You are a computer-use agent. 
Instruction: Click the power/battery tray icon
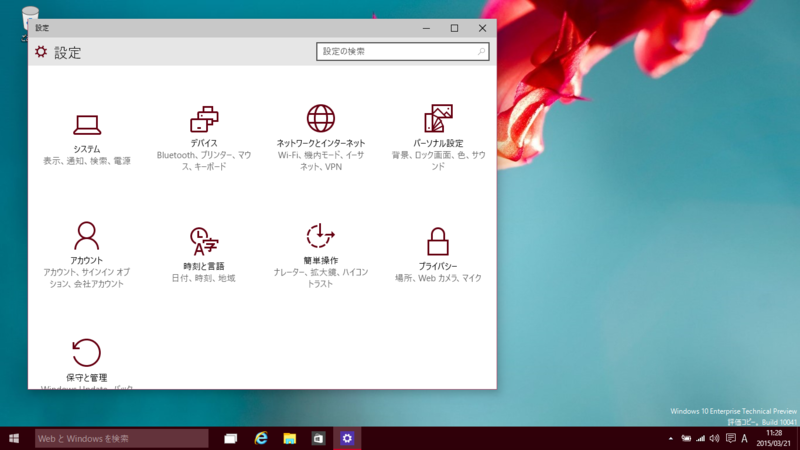(x=686, y=438)
